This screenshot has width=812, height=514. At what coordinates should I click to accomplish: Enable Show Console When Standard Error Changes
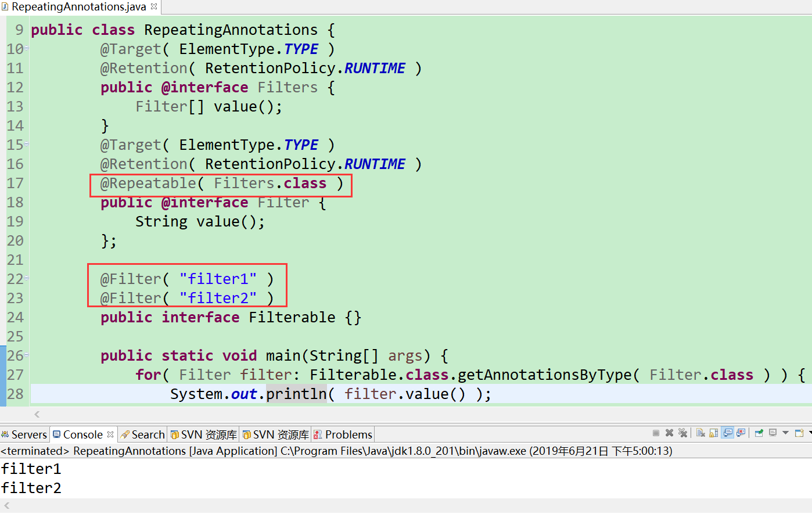tap(742, 433)
